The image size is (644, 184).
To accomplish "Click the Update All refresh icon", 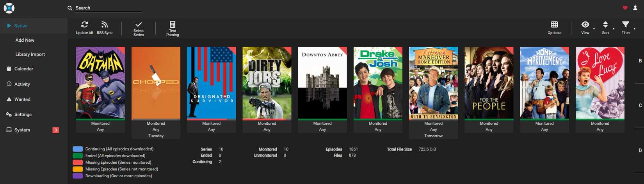I will tap(84, 25).
